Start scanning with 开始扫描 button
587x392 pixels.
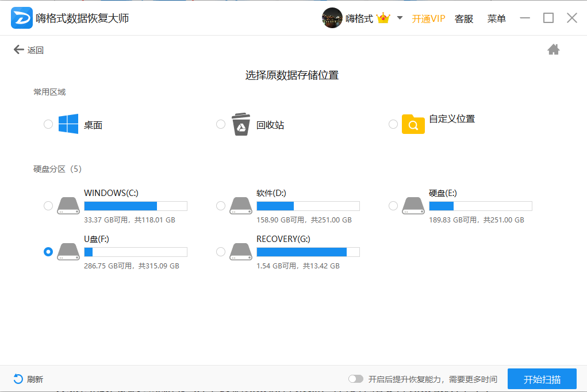coord(542,379)
